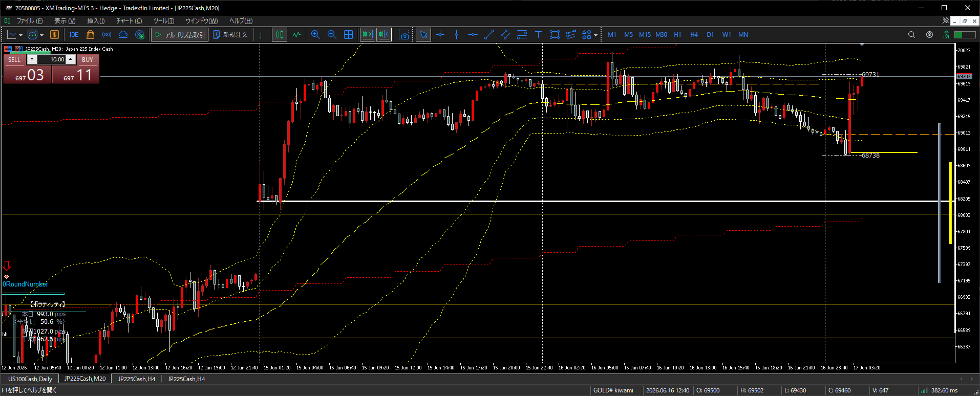
Task: Open the 挿入 menu
Action: (x=96, y=21)
